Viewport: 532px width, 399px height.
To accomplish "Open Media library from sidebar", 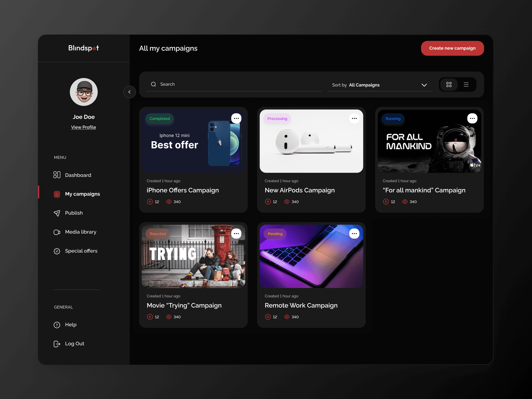I will point(80,232).
